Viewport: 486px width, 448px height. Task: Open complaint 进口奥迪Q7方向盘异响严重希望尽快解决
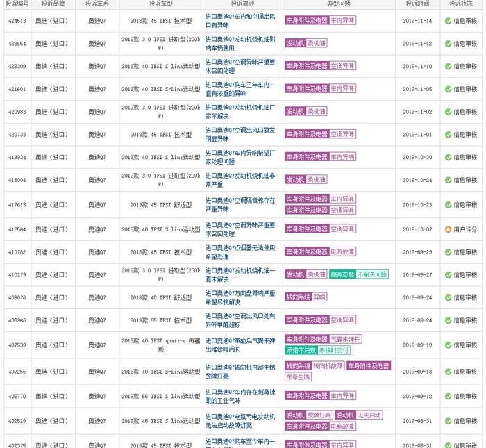click(240, 298)
